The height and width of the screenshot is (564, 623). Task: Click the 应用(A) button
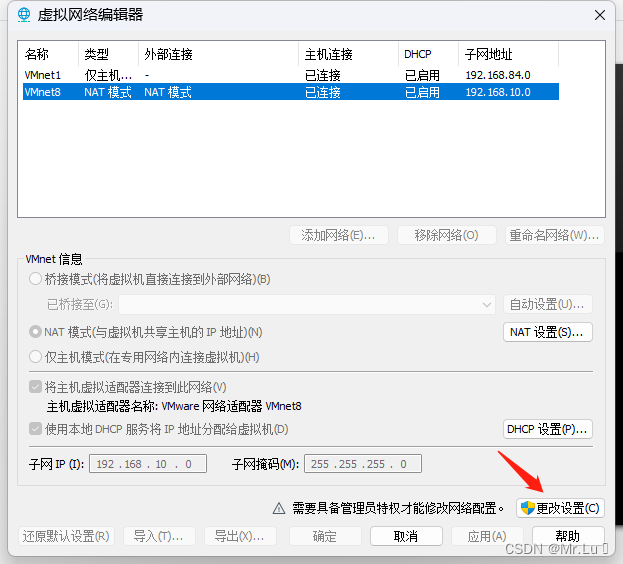[487, 536]
